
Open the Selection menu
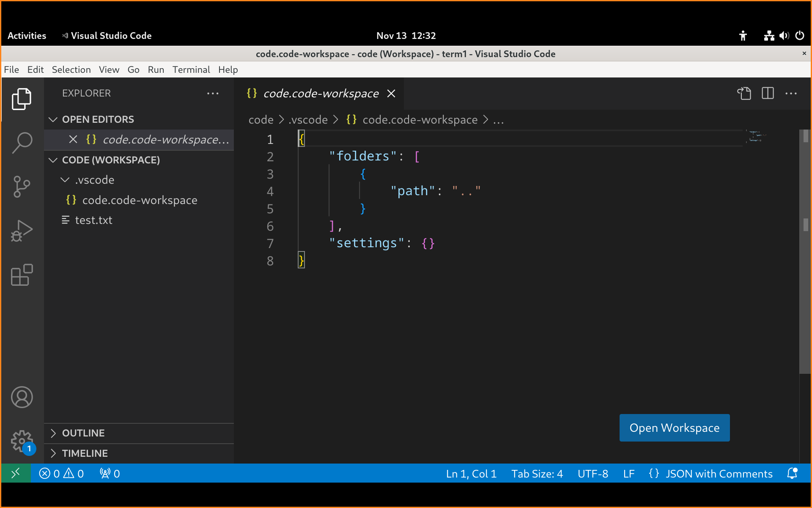(x=71, y=69)
